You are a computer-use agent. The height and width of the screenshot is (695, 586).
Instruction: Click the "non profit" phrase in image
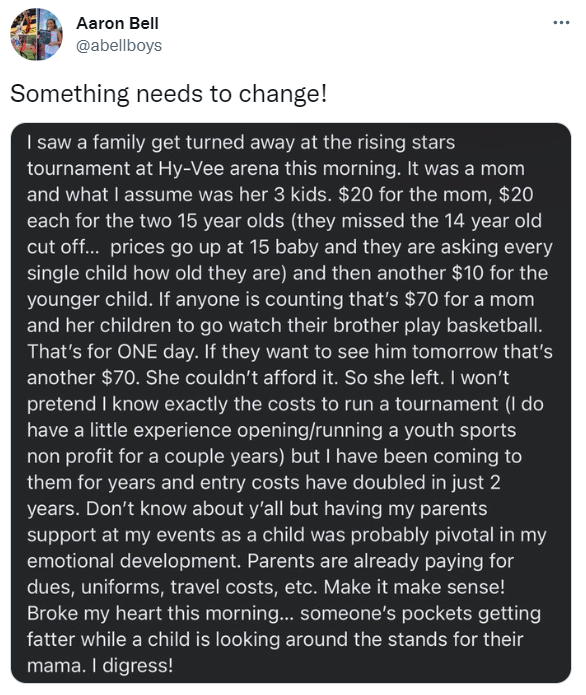[70, 457]
